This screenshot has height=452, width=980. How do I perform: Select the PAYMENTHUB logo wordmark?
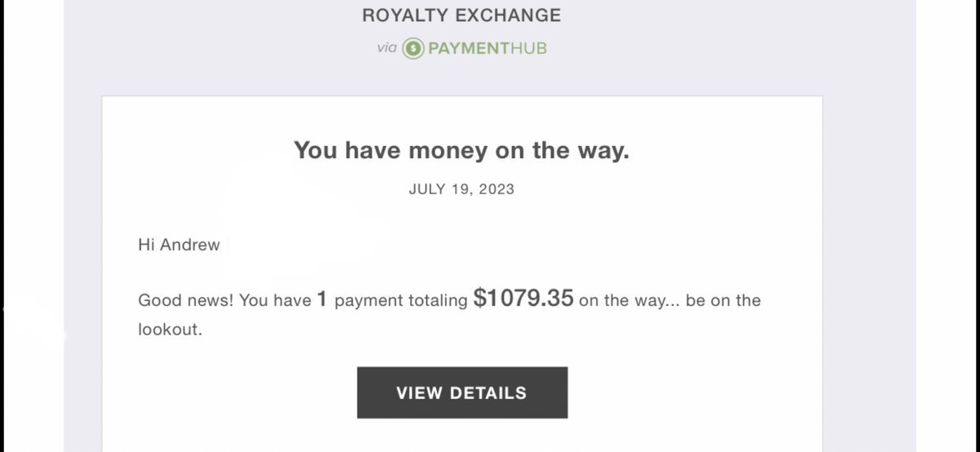488,48
